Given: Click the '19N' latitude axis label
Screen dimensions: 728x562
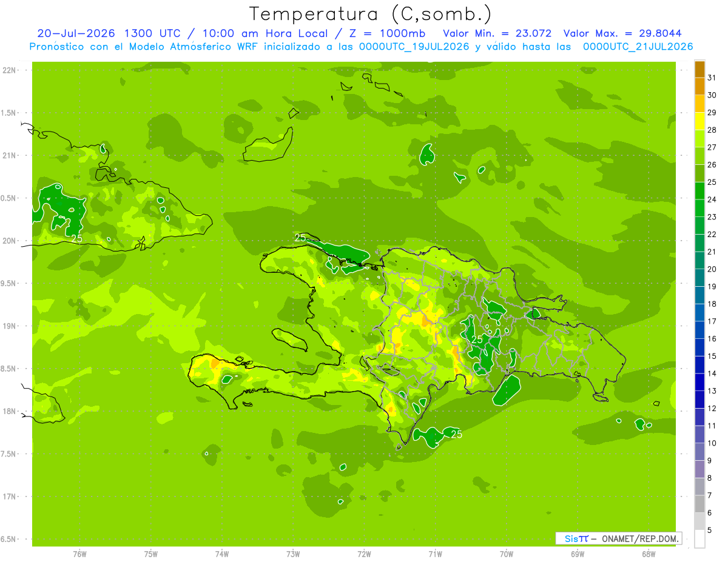Looking at the screenshot, I should (x=9, y=326).
